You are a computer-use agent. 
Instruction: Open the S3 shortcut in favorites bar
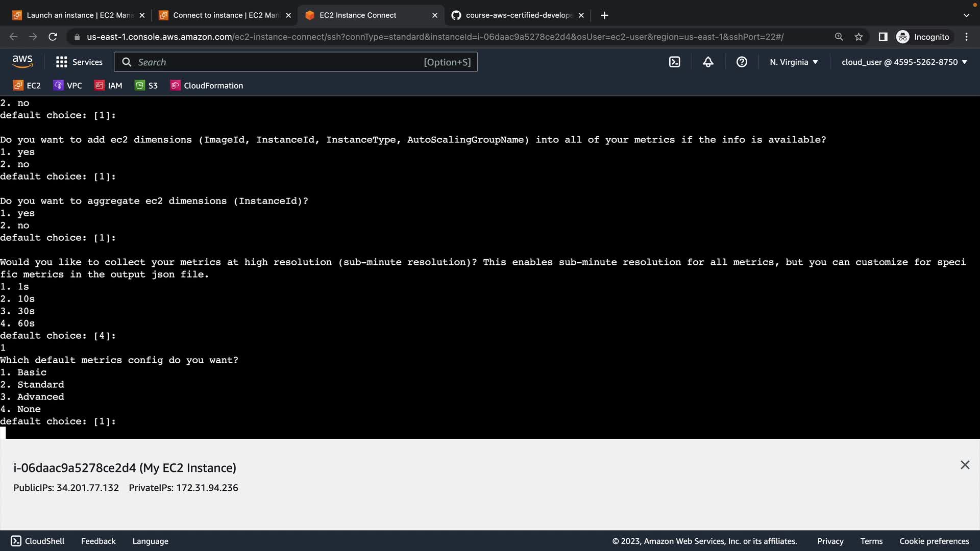pyautogui.click(x=146, y=86)
